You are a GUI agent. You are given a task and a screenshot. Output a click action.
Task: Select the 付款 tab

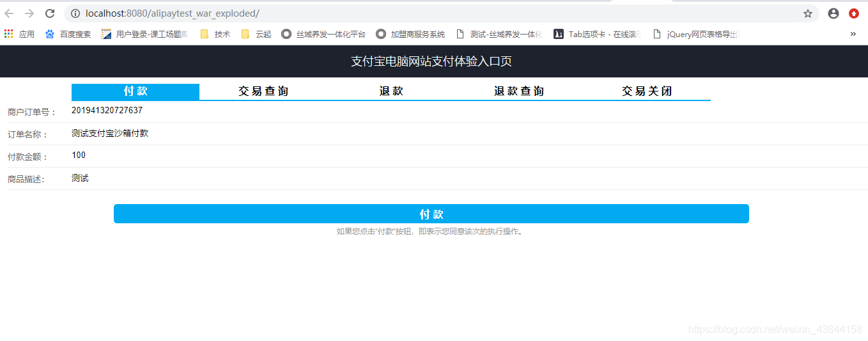coord(136,91)
